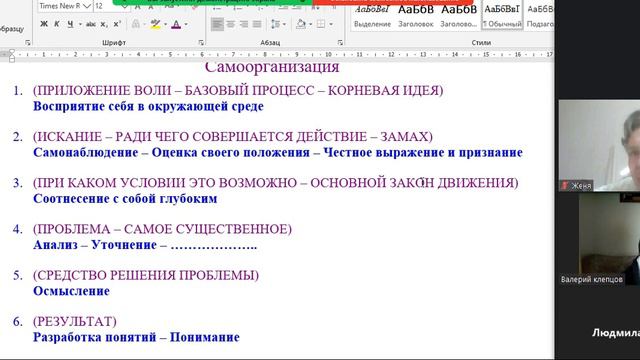
Task: Toggle bold (Ж) formatting
Action: point(44,24)
